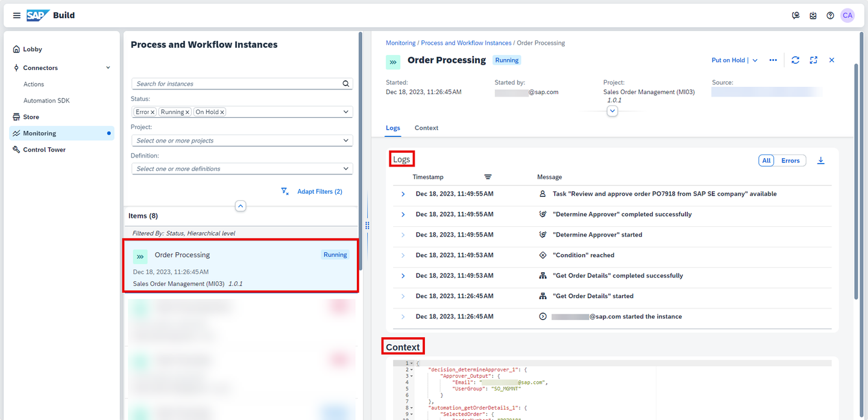Viewport: 868px width, 420px height.
Task: Click Adapt Filters (2) button
Action: coord(319,191)
